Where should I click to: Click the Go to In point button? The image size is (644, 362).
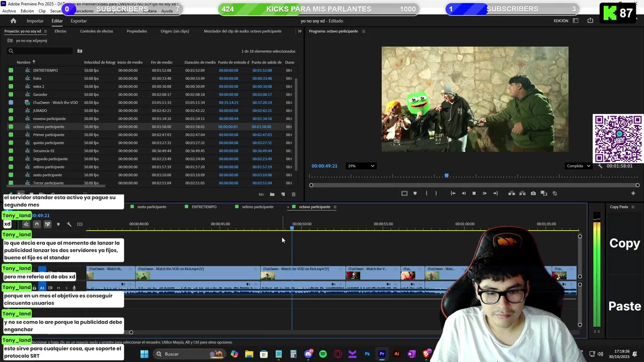click(x=453, y=193)
